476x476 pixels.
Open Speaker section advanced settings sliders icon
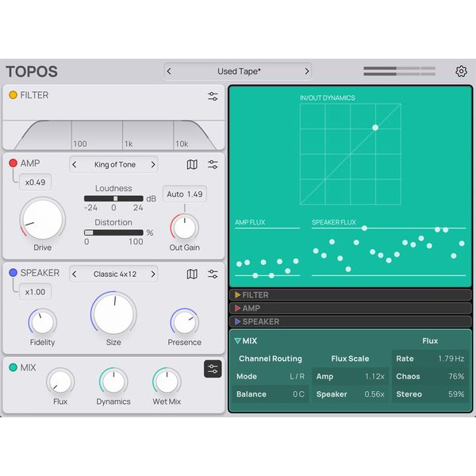point(213,274)
